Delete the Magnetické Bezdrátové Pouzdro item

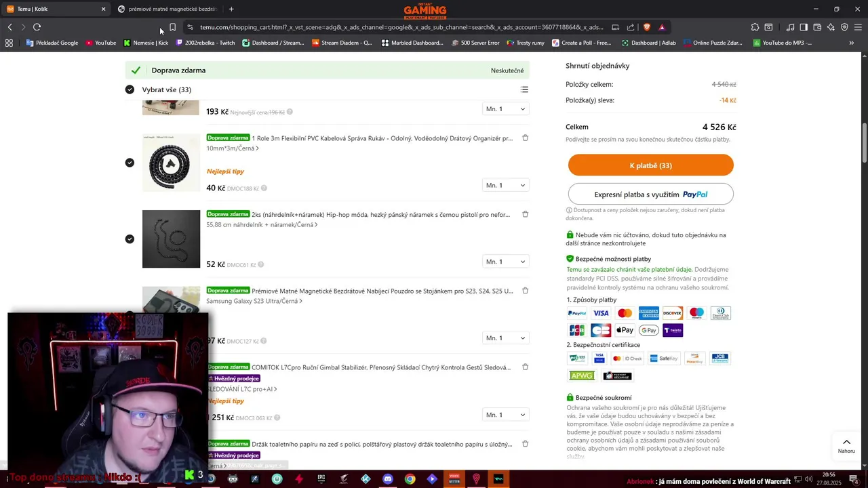(525, 291)
